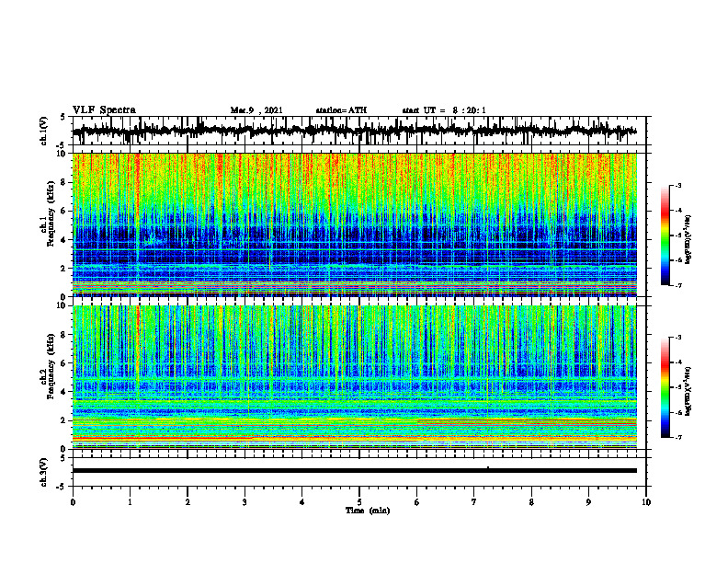Click the 'VLF Spectra' title text
This screenshot has width=728, height=563.
(104, 109)
